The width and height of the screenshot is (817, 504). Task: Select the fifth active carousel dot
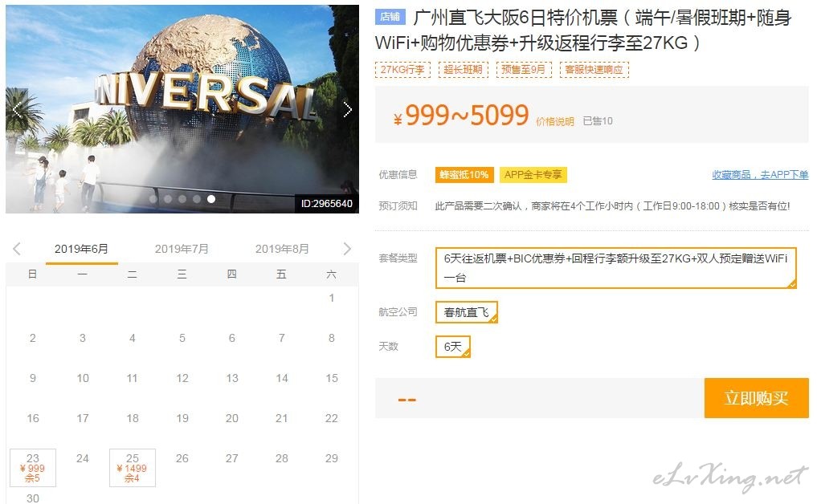tap(211, 199)
